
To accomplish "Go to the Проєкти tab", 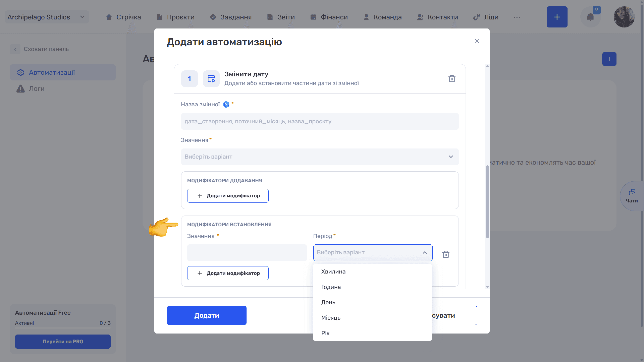I will pos(175,17).
